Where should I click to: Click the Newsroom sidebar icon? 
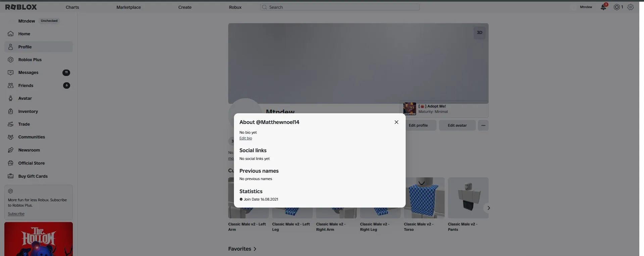11,150
